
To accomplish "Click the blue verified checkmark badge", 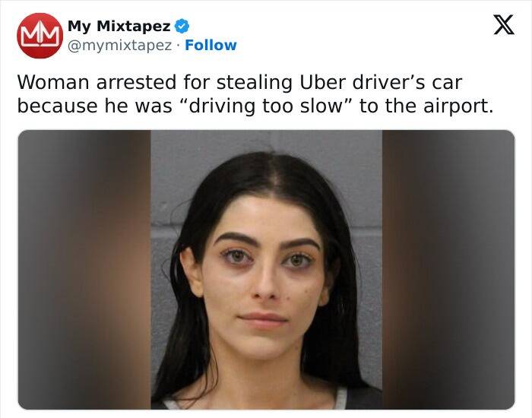I will pyautogui.click(x=182, y=26).
